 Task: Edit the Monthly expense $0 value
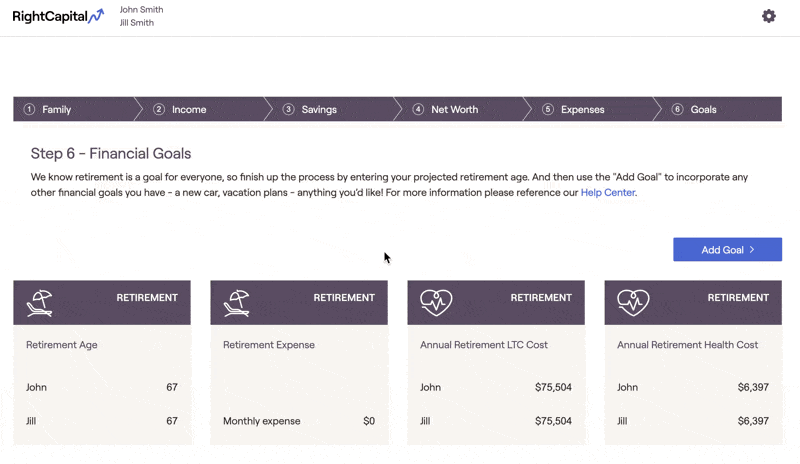(369, 421)
